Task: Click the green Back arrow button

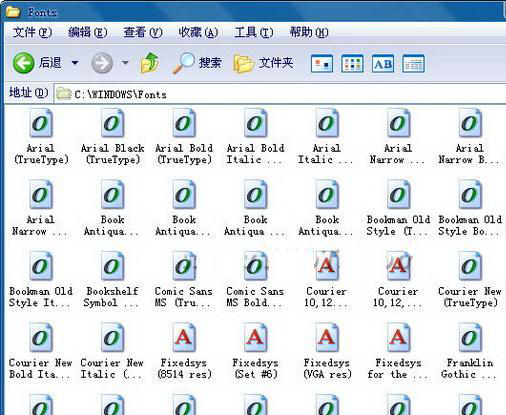Action: coord(23,63)
